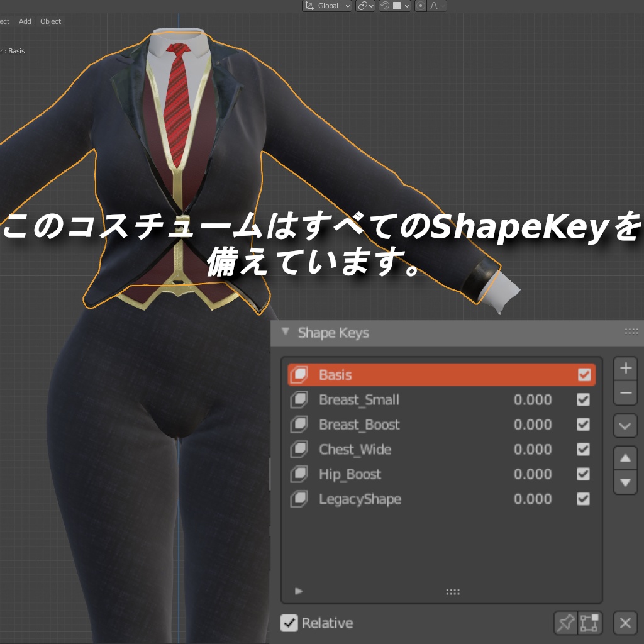Click the LegacyShape shape key icon
The width and height of the screenshot is (644, 644).
(x=299, y=499)
